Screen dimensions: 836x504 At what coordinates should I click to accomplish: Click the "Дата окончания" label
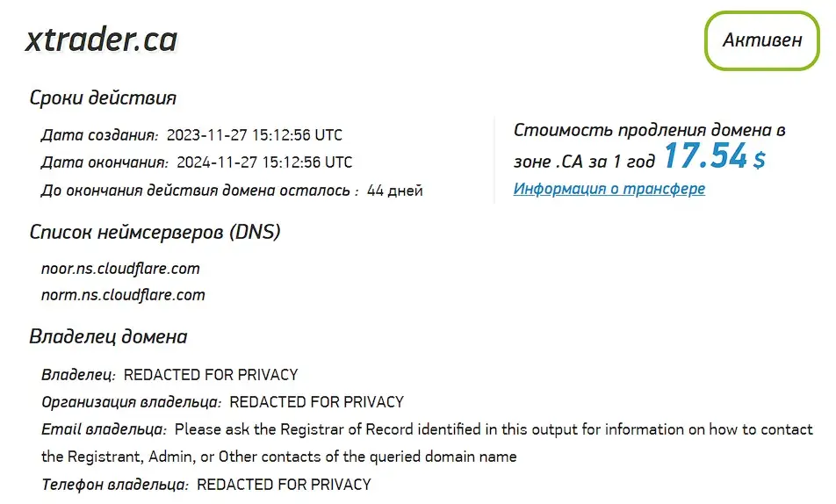(104, 162)
